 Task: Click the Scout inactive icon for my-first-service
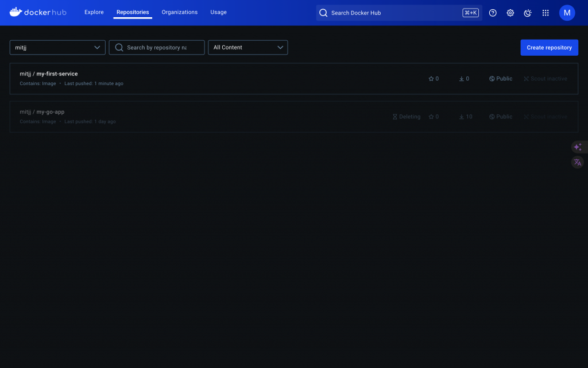pos(526,78)
